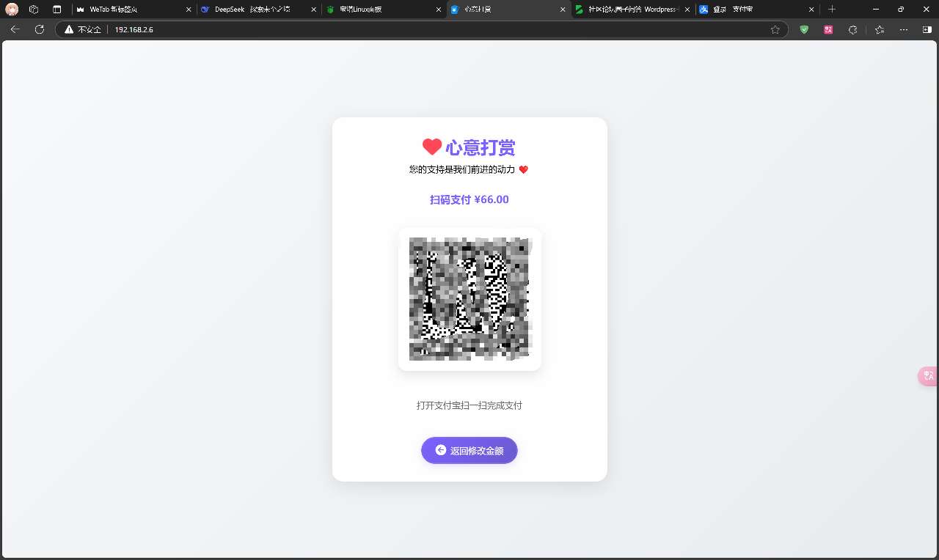Open the browser Settings and more menu
This screenshot has height=560, width=939.
(x=904, y=29)
